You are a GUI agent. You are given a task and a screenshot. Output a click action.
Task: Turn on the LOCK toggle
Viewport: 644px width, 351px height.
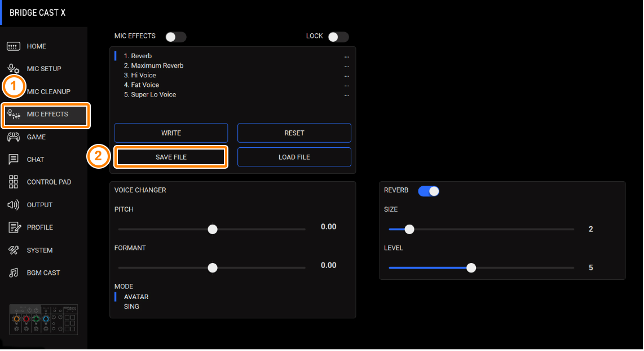pyautogui.click(x=338, y=37)
